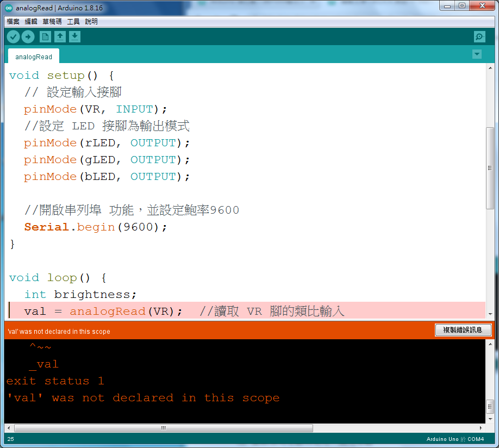Viewport: 499px width, 448px height.
Task: Click the editor vertical scrollbar thumb
Action: pyautogui.click(x=490, y=168)
